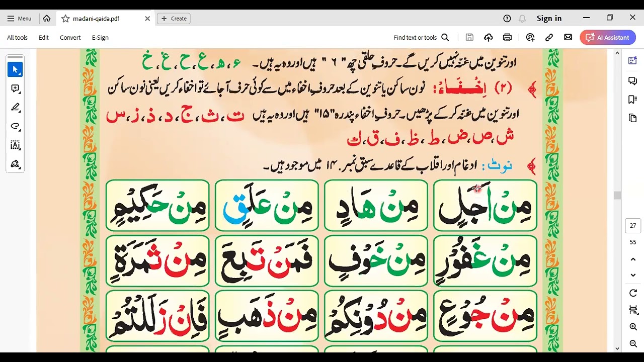This screenshot has height=362, width=644.
Task: Open the Convert menu
Action: click(70, 38)
